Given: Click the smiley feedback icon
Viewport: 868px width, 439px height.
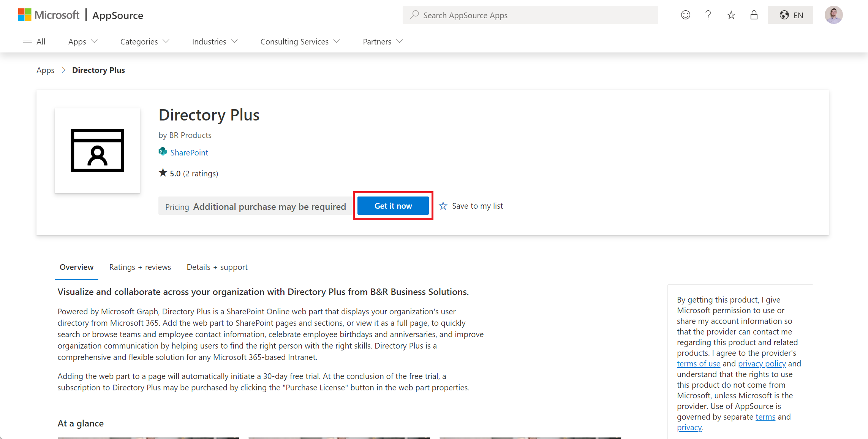Looking at the screenshot, I should pyautogui.click(x=685, y=15).
